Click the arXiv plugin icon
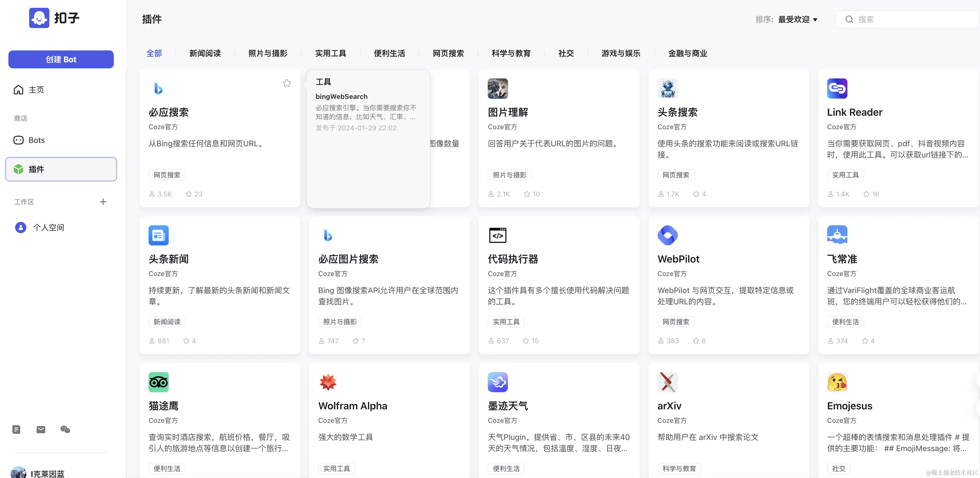 [x=668, y=382]
